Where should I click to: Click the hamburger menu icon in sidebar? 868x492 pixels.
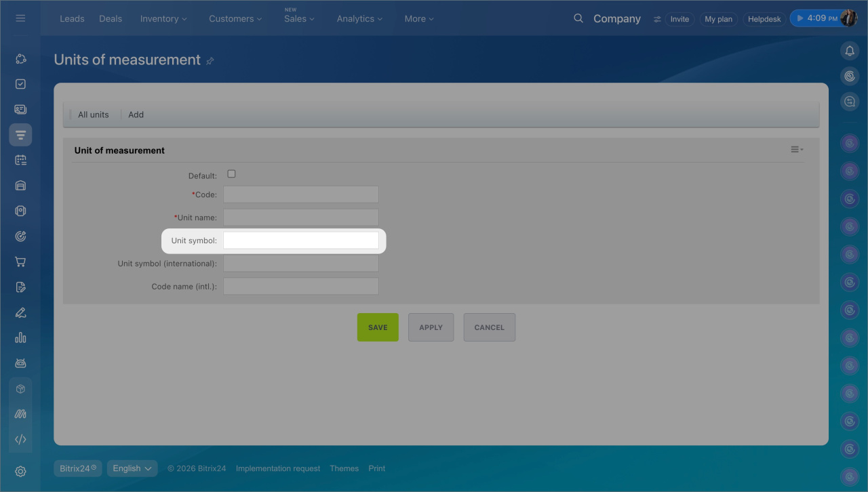pyautogui.click(x=20, y=18)
